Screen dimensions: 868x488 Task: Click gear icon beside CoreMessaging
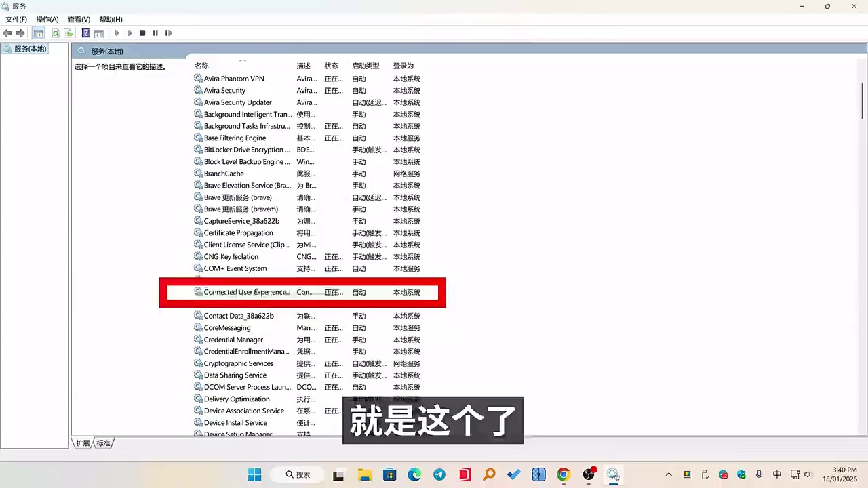[198, 328]
